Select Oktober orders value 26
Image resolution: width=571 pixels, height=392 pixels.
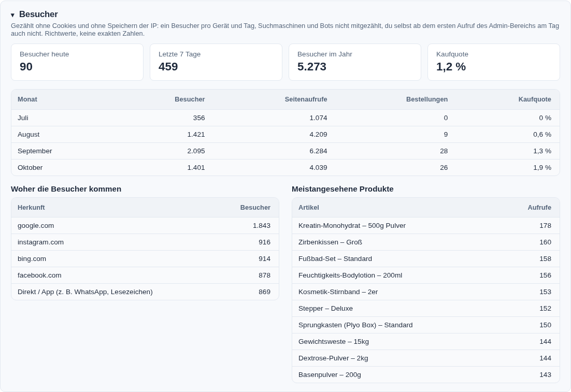(444, 167)
